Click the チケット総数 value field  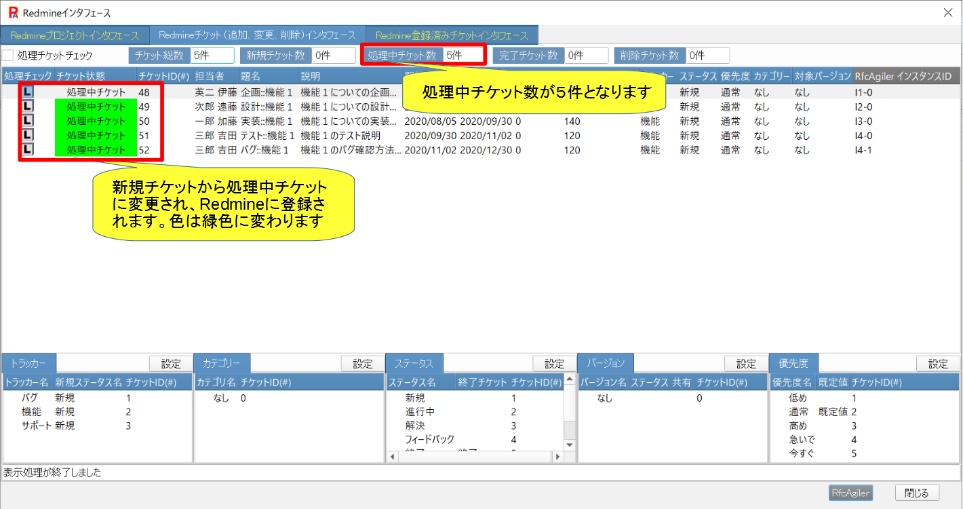pos(212,55)
